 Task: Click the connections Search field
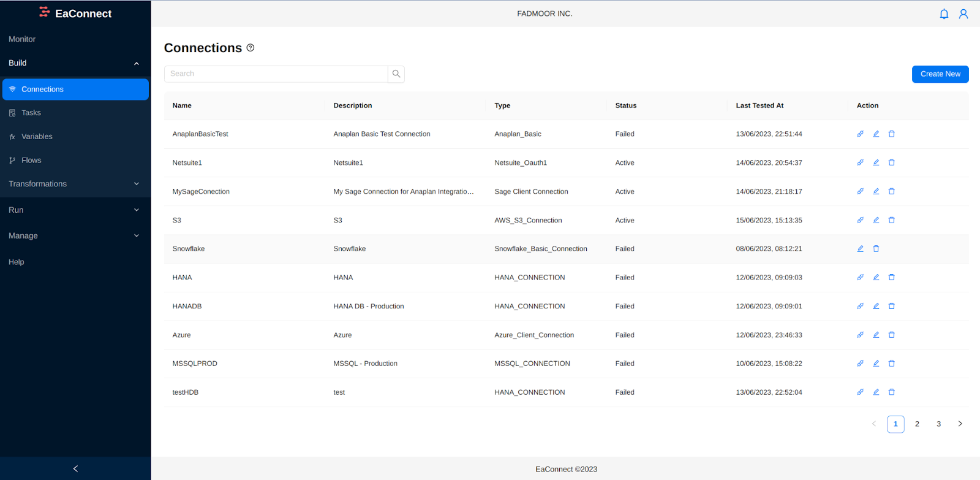point(276,74)
